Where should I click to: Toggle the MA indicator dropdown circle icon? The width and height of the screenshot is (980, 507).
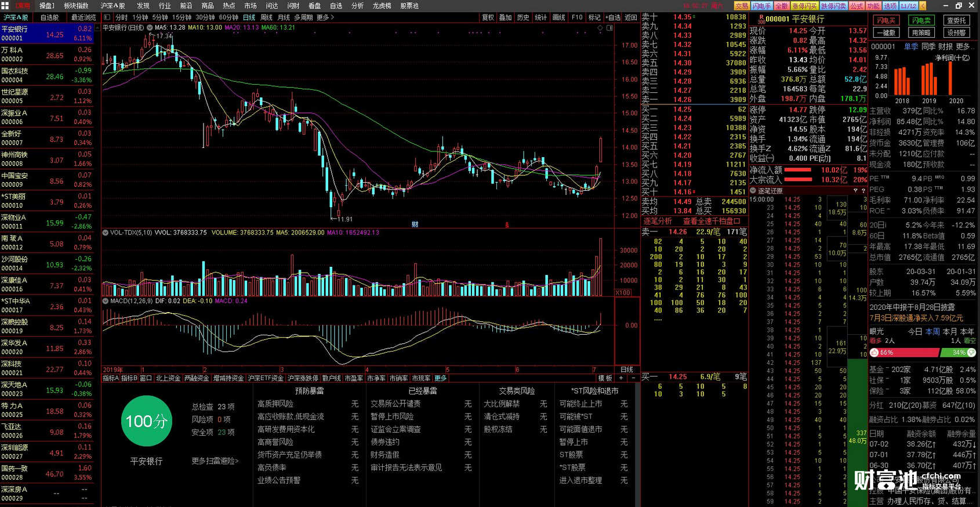coord(150,27)
